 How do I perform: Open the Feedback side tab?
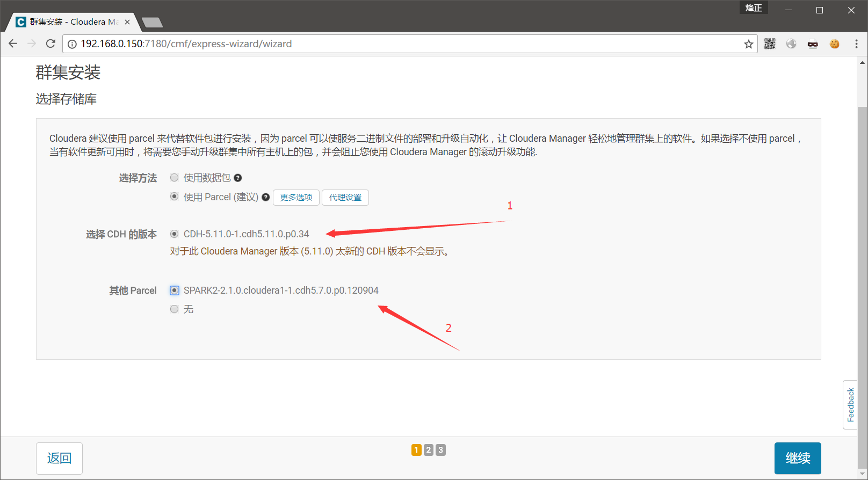(x=850, y=405)
